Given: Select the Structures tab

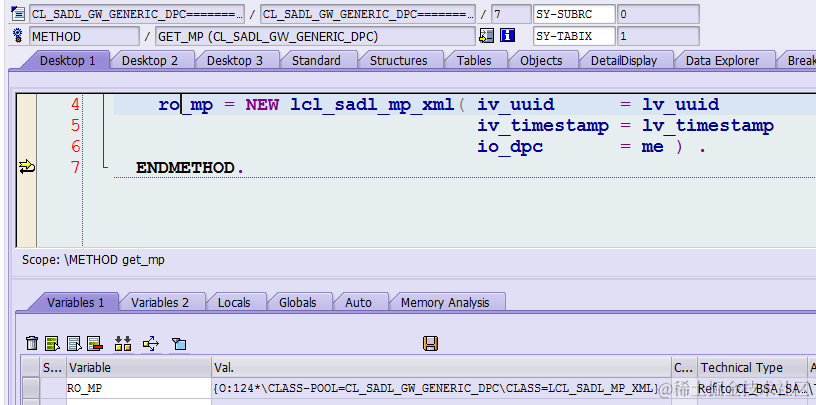Looking at the screenshot, I should coord(398,60).
